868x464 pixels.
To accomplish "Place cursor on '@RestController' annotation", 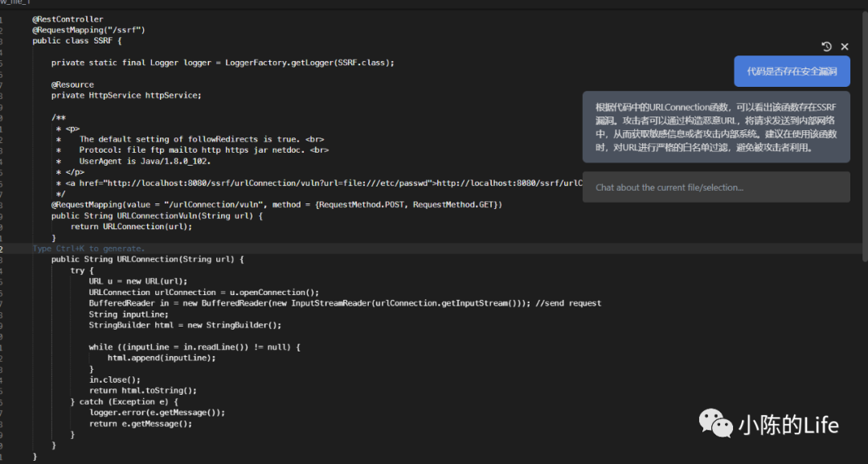I will coord(68,18).
